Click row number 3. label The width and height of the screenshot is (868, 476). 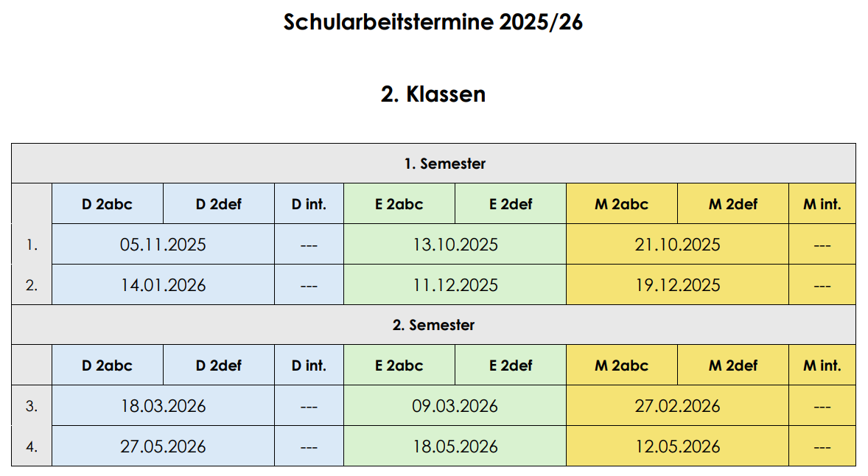32,406
